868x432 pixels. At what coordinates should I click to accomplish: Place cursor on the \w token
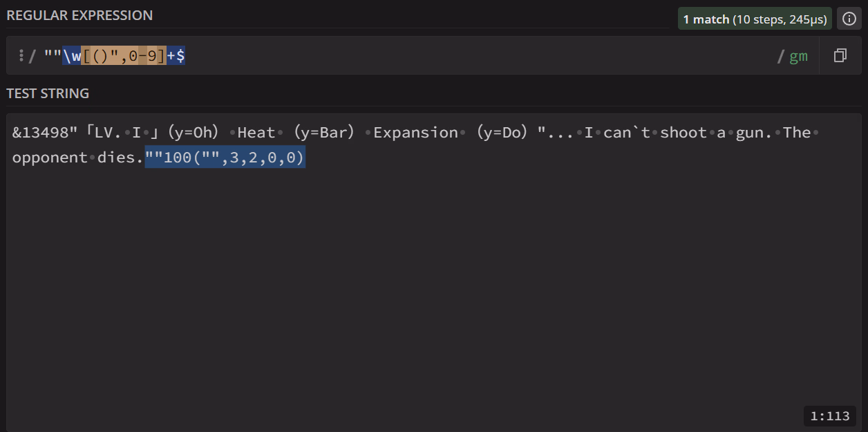click(71, 56)
